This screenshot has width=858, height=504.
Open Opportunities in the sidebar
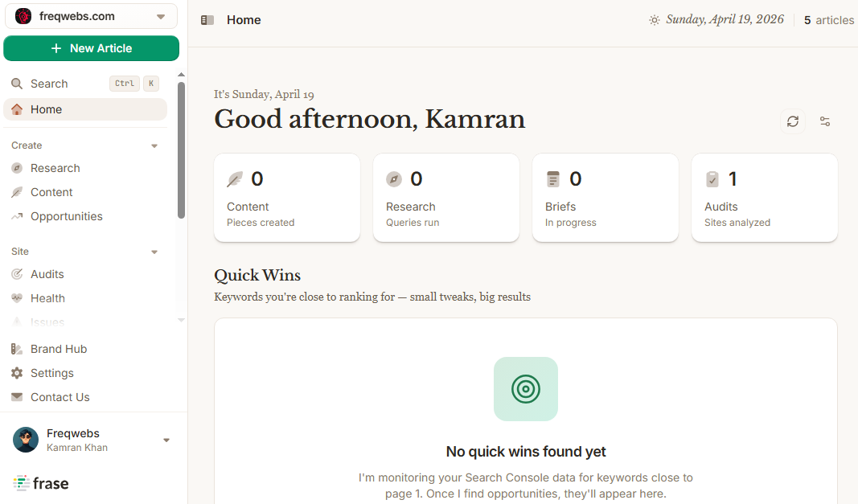[67, 216]
